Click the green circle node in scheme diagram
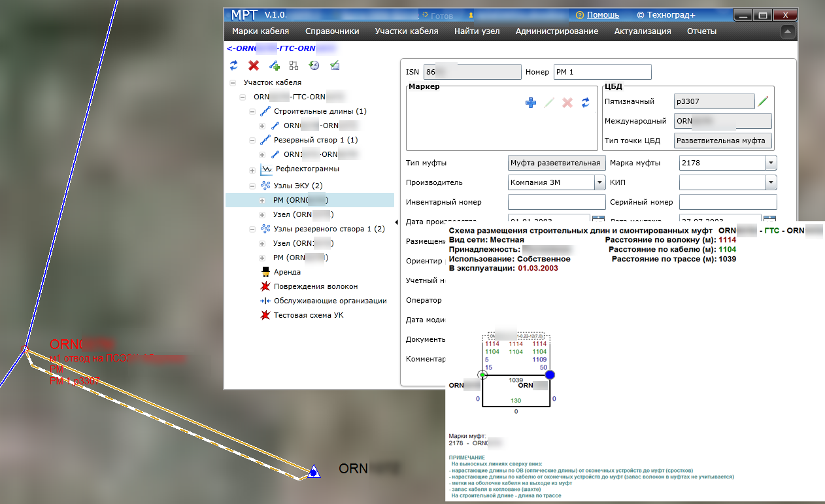This screenshot has height=504, width=825. 482,375
